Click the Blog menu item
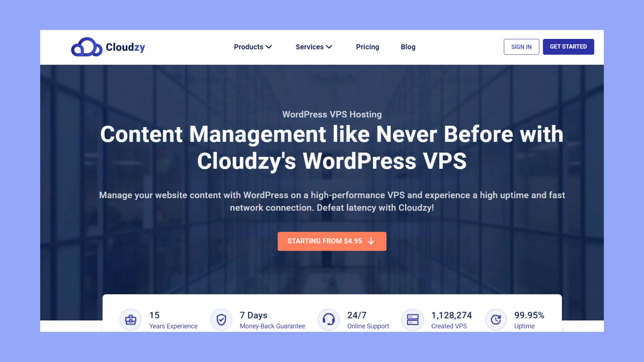The image size is (644, 362). 408,46
